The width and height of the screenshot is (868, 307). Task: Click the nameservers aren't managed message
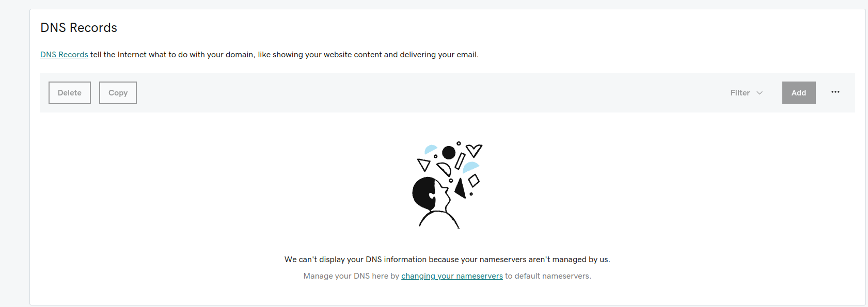[447, 260]
